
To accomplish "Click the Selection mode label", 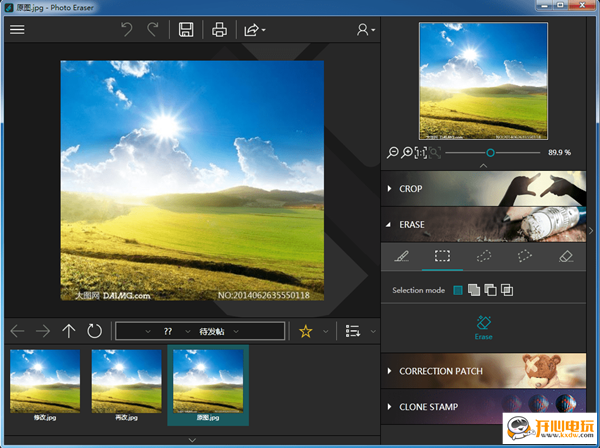I will pos(418,290).
